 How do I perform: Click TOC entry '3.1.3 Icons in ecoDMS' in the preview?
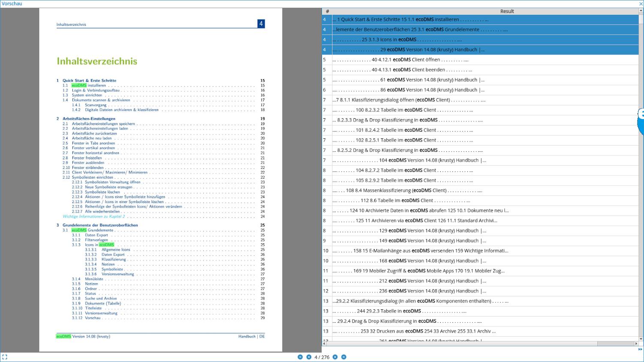93,245
